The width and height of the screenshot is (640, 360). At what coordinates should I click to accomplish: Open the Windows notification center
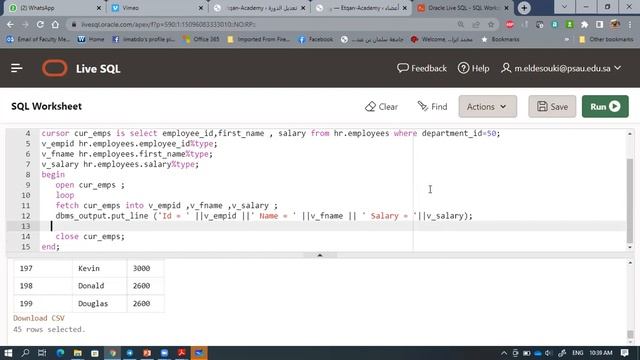(x=624, y=353)
